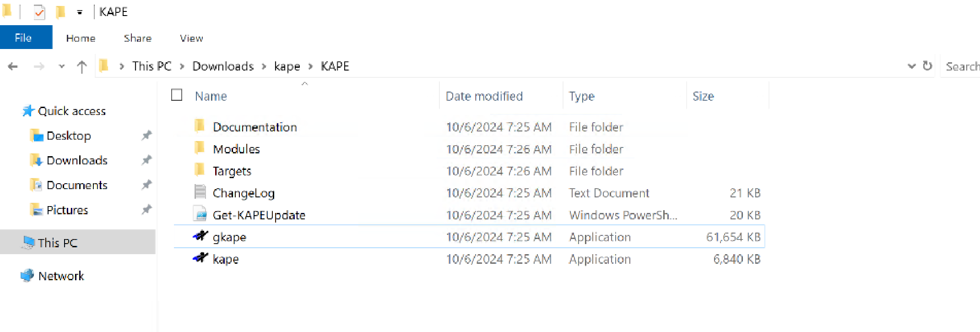Select the ChangeLog text document icon
This screenshot has height=332, width=980.
pos(200,192)
